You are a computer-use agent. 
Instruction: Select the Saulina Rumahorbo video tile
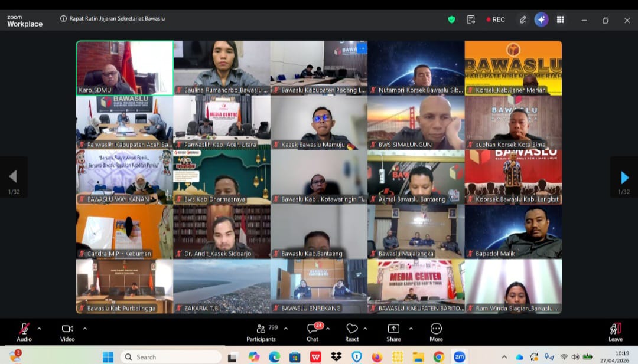222,68
